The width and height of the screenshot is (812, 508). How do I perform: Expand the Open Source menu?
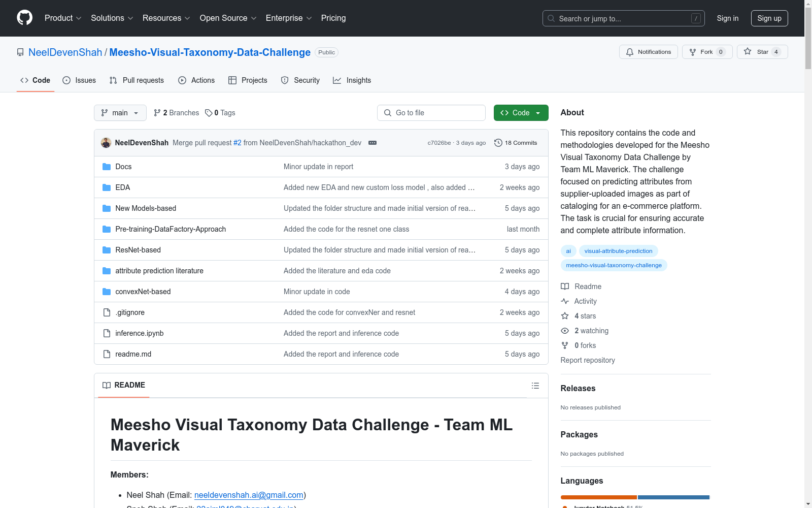tap(228, 18)
